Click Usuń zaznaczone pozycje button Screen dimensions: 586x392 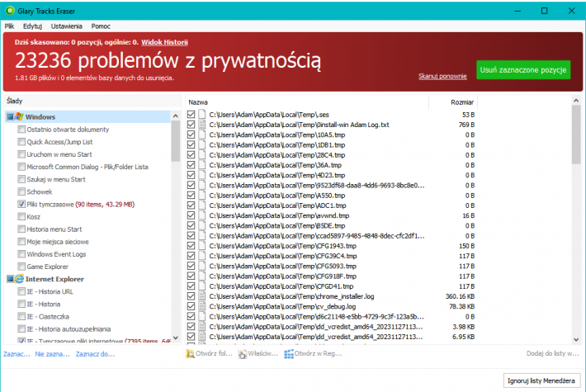tap(523, 70)
